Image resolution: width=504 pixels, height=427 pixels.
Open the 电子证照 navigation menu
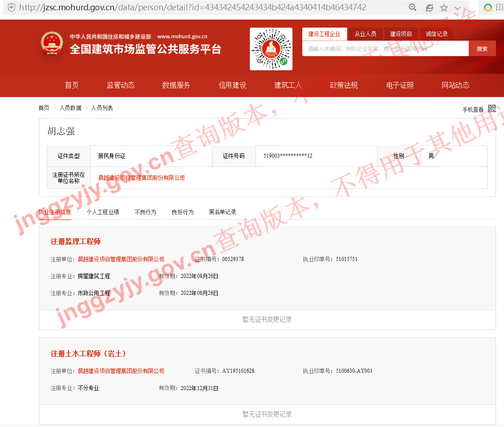[x=399, y=85]
